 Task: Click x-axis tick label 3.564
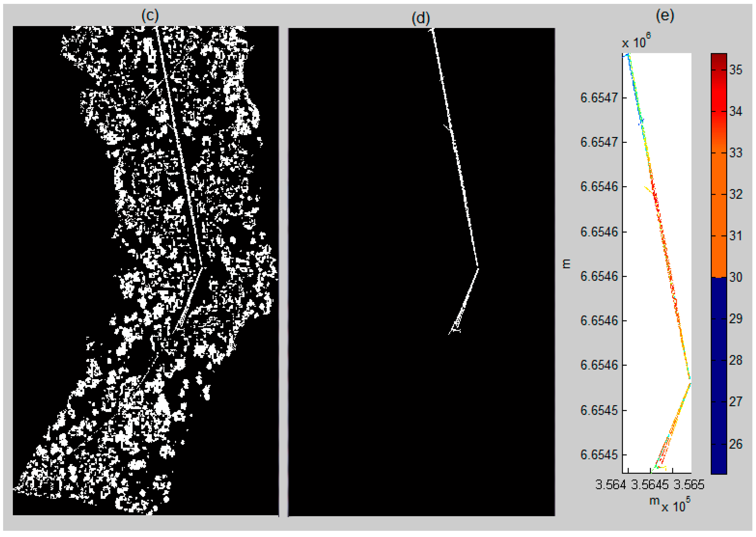tap(610, 485)
